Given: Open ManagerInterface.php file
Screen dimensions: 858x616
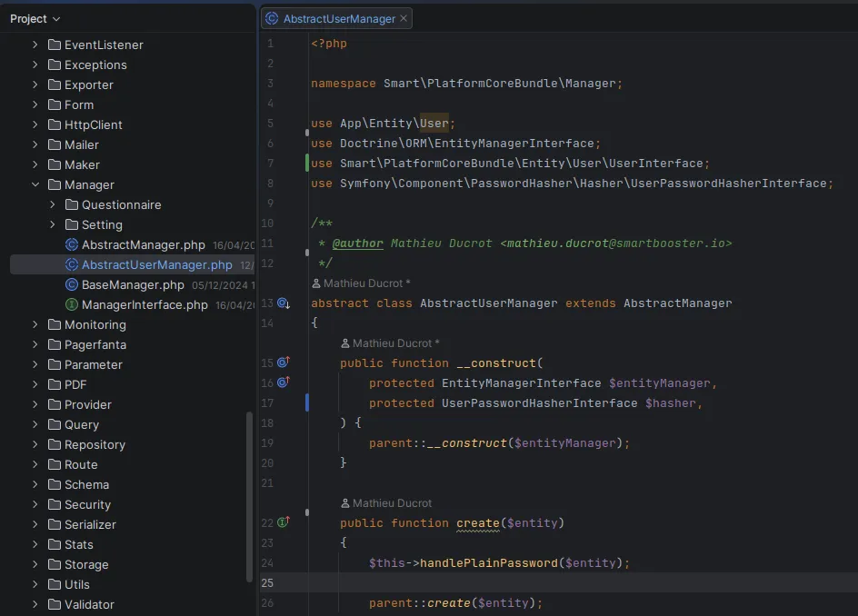Looking at the screenshot, I should [145, 304].
